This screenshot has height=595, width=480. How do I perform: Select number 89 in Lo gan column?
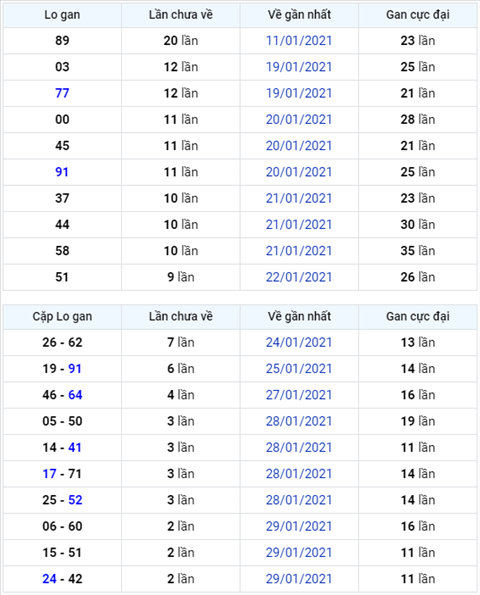click(62, 41)
